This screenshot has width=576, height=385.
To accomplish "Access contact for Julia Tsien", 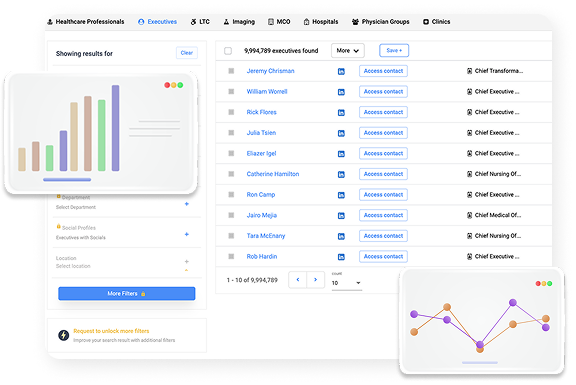I will pyautogui.click(x=383, y=133).
